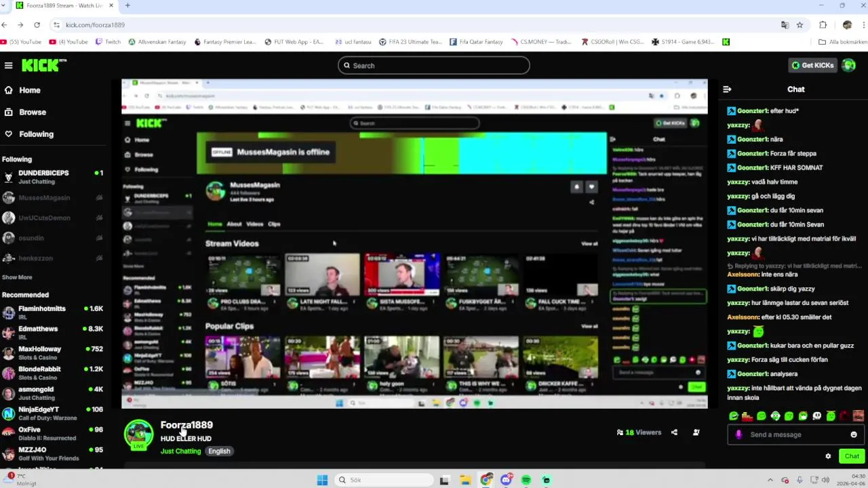Click the green Chat send button
This screenshot has width=868, height=488.
tap(852, 456)
